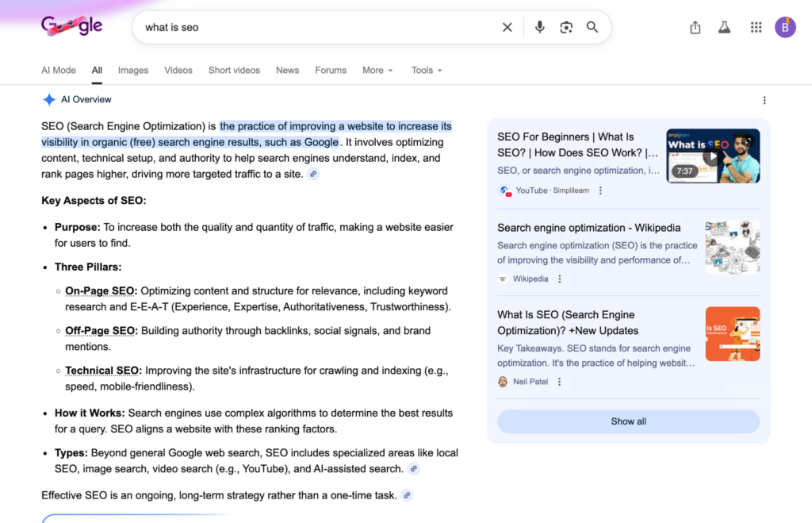This screenshot has height=523, width=812.
Task: Clear the search query with the X icon
Action: (507, 27)
